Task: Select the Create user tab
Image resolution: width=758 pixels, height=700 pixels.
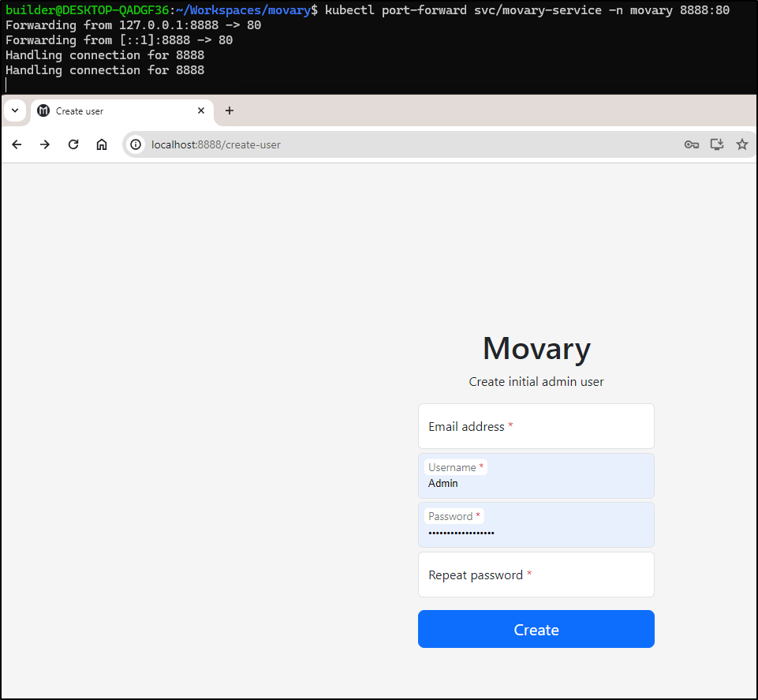Action: tap(121, 111)
